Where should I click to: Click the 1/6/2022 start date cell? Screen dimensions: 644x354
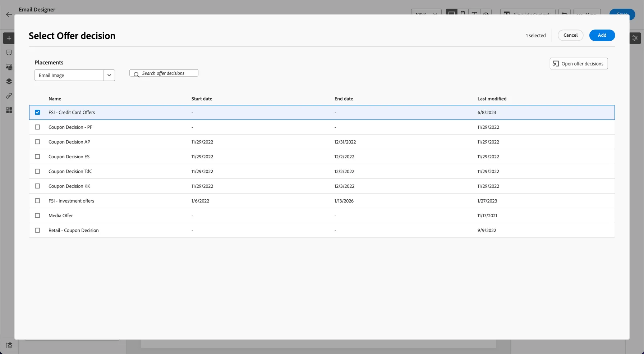[x=200, y=201]
